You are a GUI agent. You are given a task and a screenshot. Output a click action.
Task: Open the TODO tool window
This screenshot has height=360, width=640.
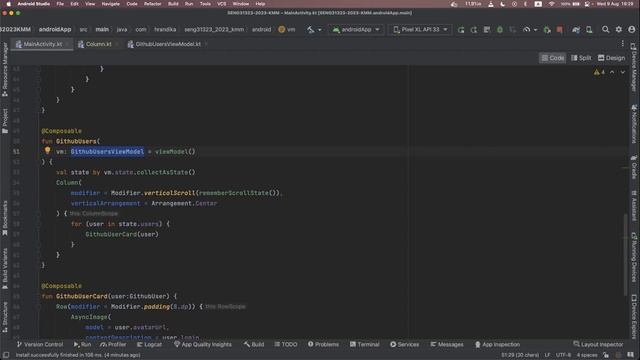tap(286, 344)
